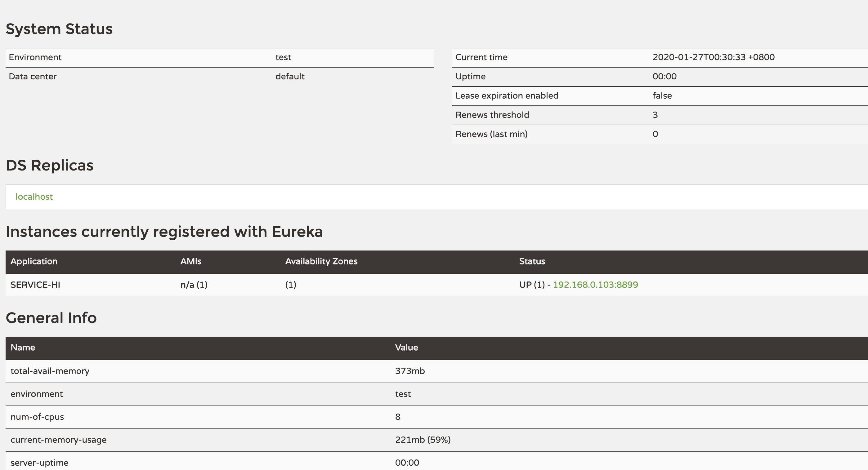Image resolution: width=868 pixels, height=470 pixels.
Task: Click the server-uptime value 00:00
Action: 407,463
